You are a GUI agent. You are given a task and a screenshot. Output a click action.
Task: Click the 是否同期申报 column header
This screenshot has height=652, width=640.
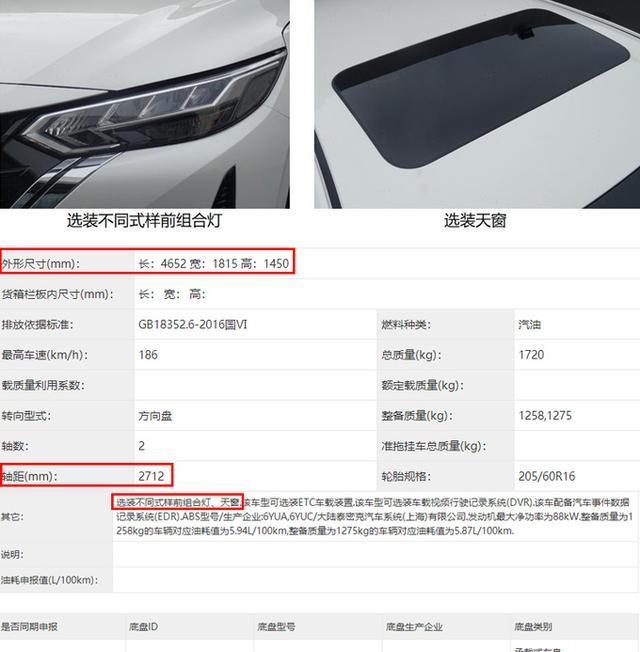[x=29, y=627]
